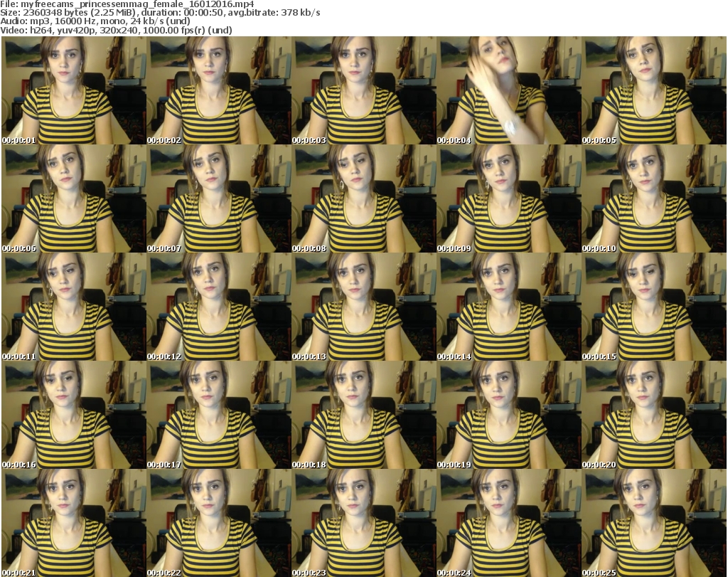Select the thumbnail frame stamped 00:00:17
This screenshot has height=577, width=728.
click(x=219, y=415)
